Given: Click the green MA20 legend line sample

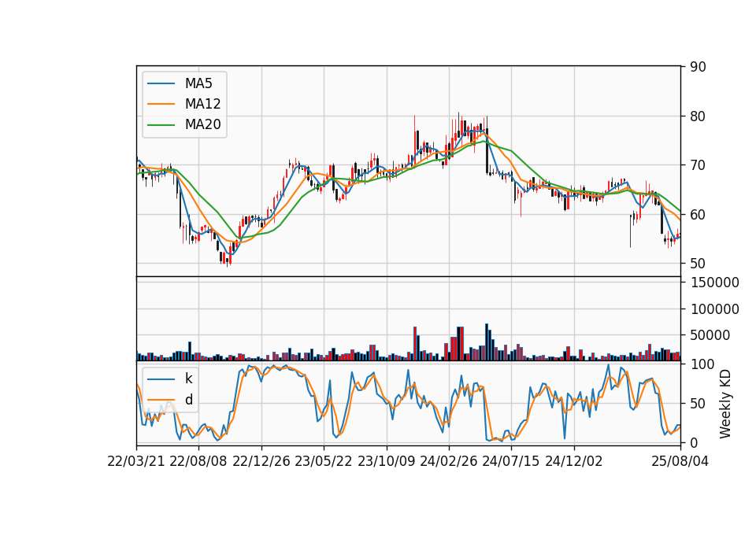Looking at the screenshot, I should (161, 125).
